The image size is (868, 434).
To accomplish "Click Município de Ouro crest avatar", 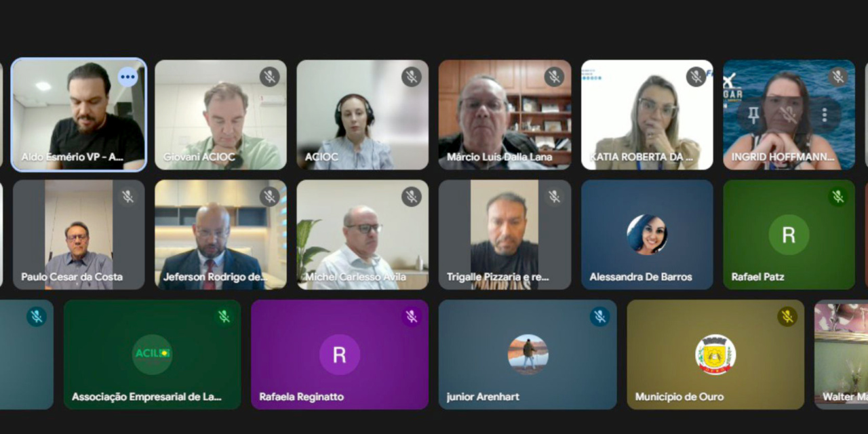I will pos(715,354).
